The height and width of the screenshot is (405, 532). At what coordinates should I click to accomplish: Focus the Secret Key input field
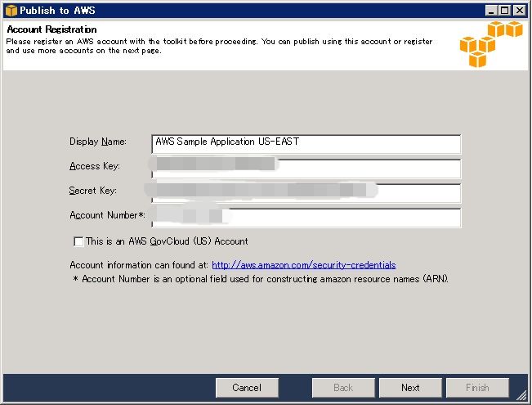click(306, 193)
